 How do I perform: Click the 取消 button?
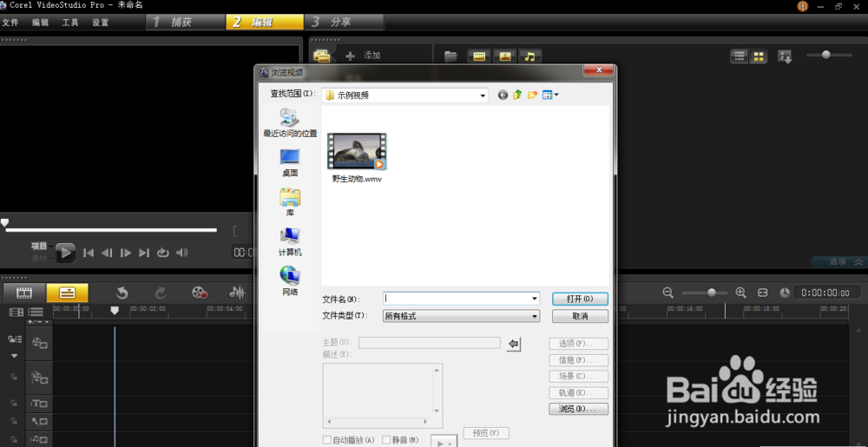click(580, 316)
